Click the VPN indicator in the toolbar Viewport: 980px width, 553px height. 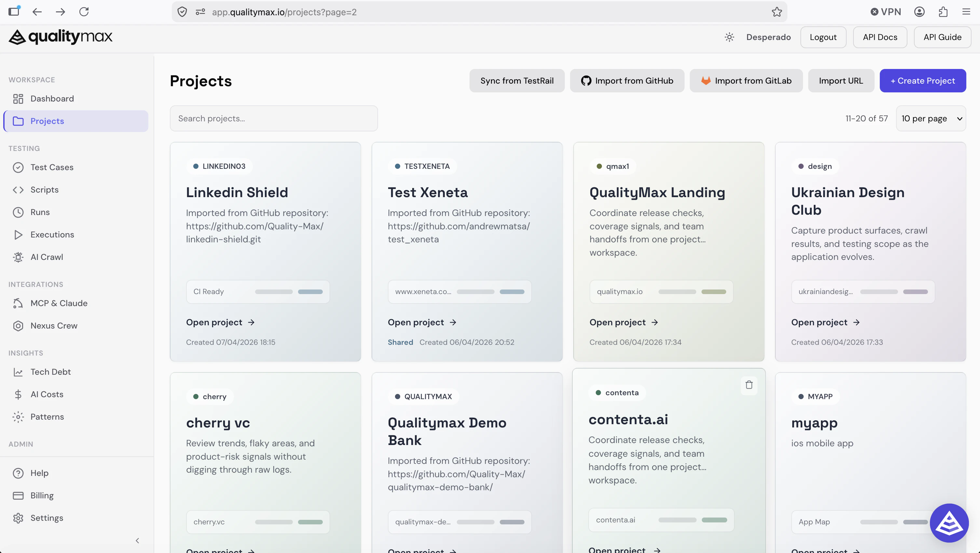(x=886, y=12)
